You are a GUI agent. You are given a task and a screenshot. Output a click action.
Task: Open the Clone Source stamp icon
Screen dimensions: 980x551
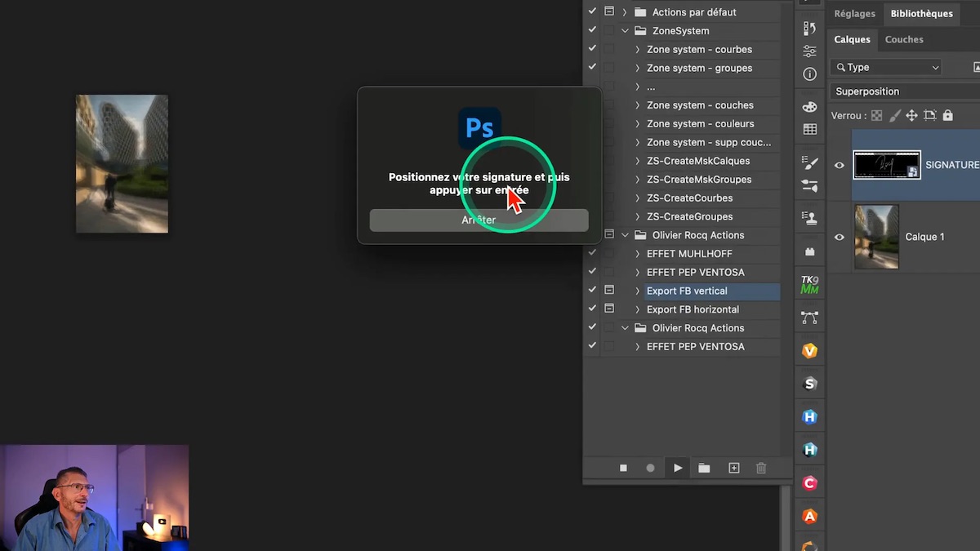pyautogui.click(x=809, y=218)
